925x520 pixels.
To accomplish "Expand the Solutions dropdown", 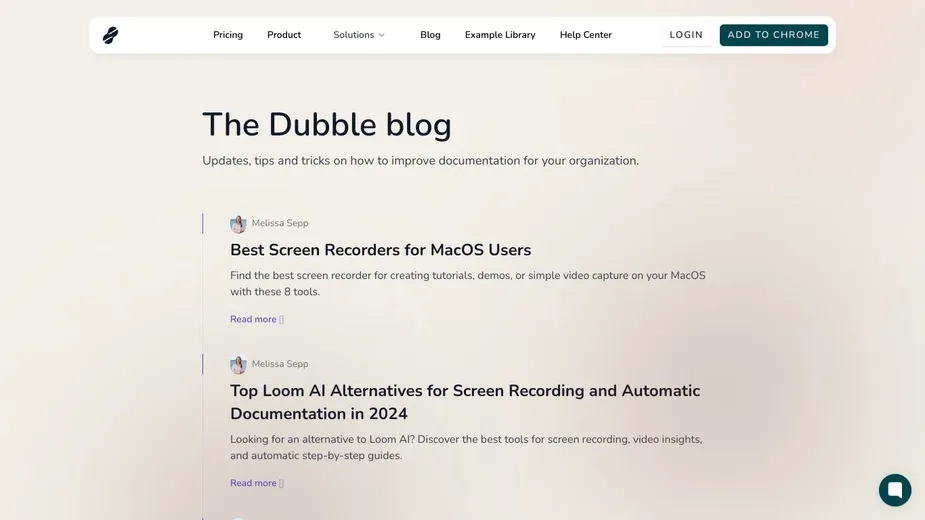I will (x=359, y=35).
